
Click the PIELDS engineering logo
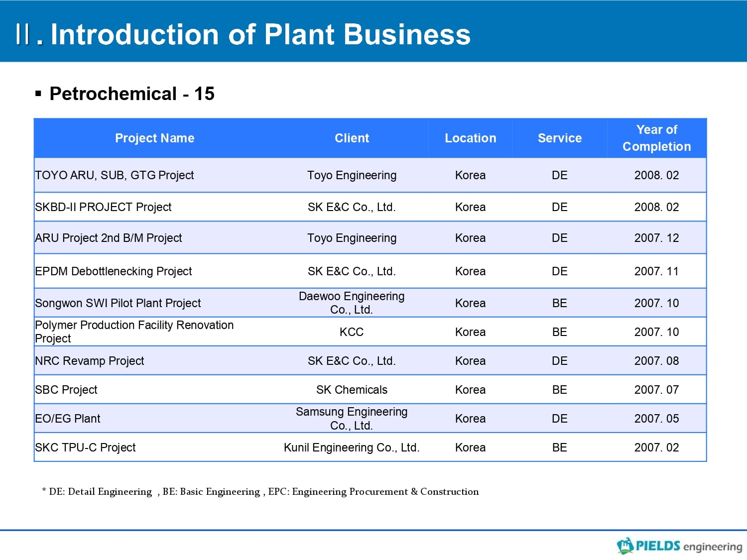[679, 546]
